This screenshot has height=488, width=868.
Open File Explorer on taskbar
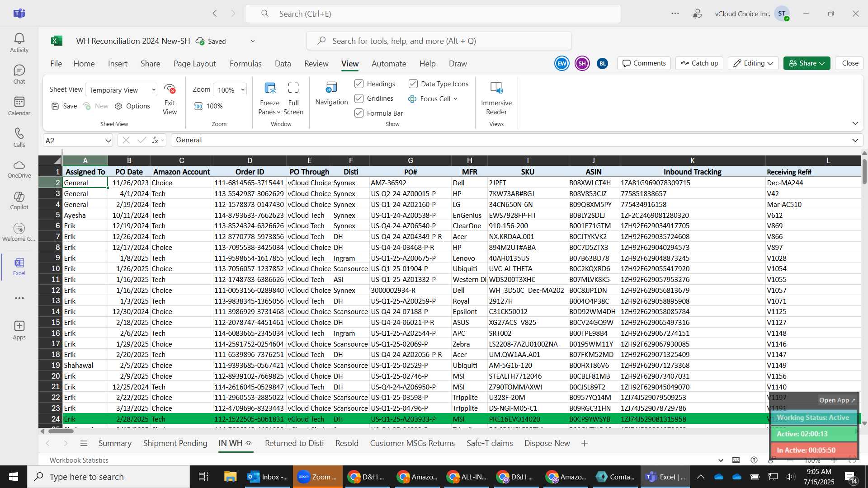click(231, 477)
